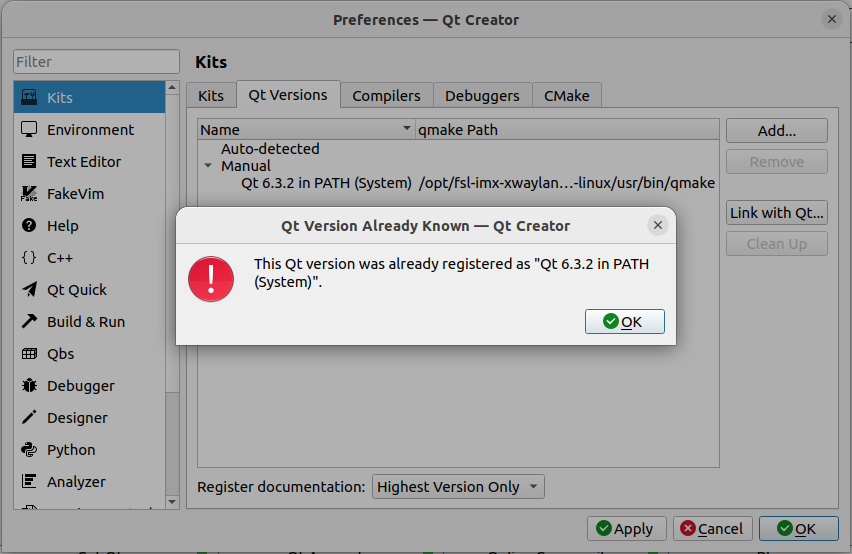Collapse the Manual tree group
Image resolution: width=852 pixels, height=554 pixels.
[x=208, y=166]
